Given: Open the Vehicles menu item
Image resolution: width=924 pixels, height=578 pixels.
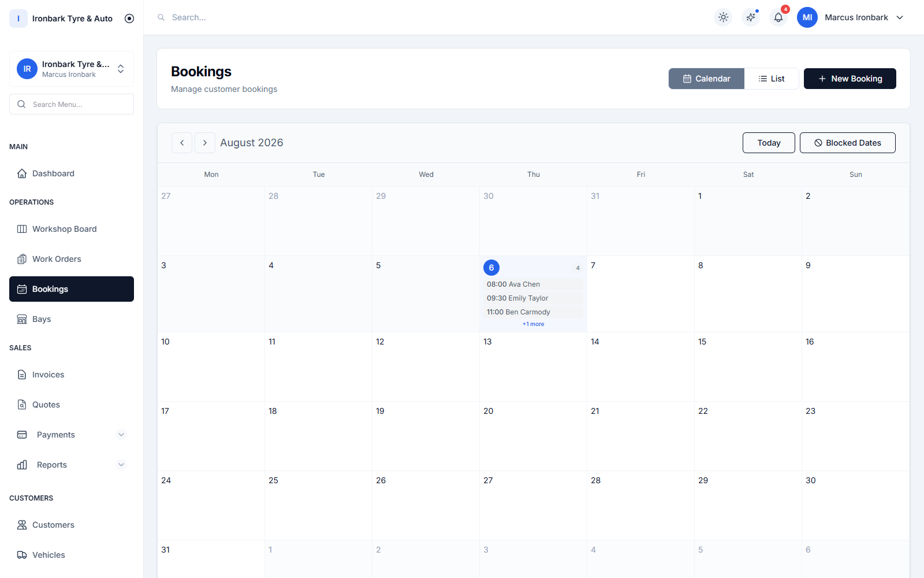Looking at the screenshot, I should [x=72, y=555].
